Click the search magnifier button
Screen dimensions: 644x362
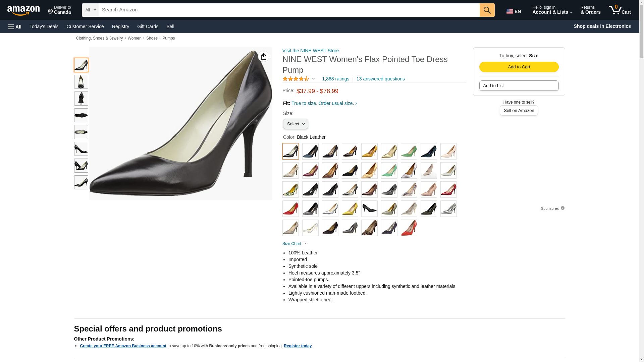(487, 10)
